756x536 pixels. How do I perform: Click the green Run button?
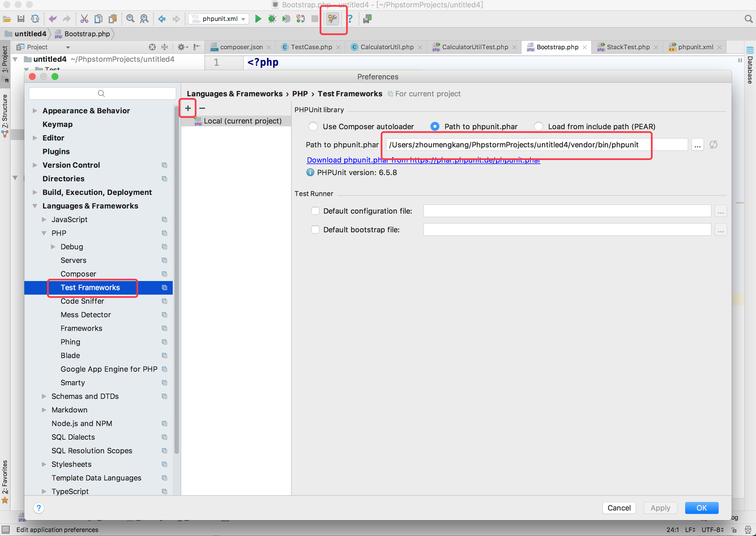[x=258, y=19]
